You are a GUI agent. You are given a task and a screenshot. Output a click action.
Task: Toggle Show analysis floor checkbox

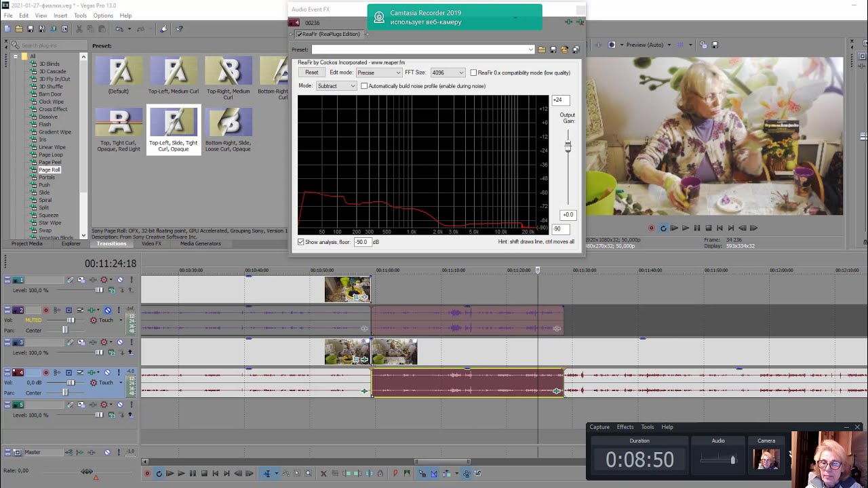[x=301, y=242]
